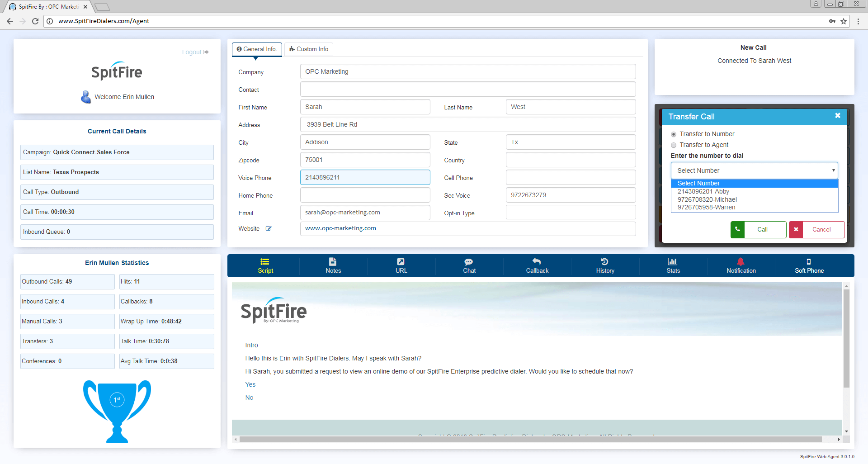868x464 pixels.
Task: Click the browser back arrow
Action: pos(10,21)
